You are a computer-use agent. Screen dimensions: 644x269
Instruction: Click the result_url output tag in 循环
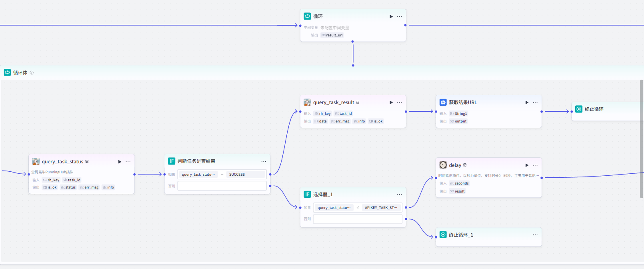(332, 35)
